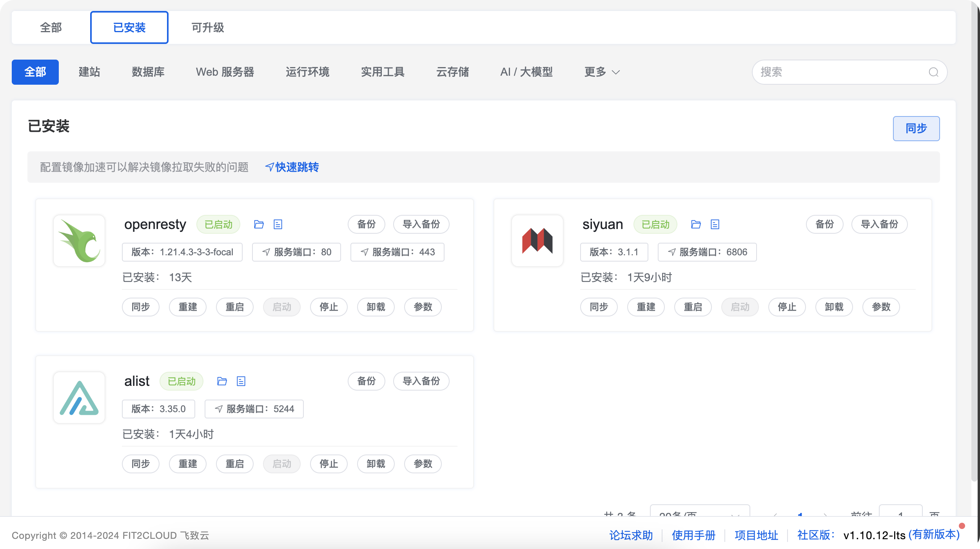Viewport: 980px width, 549px height.
Task: Open the 有新版本 update link
Action: 934,535
